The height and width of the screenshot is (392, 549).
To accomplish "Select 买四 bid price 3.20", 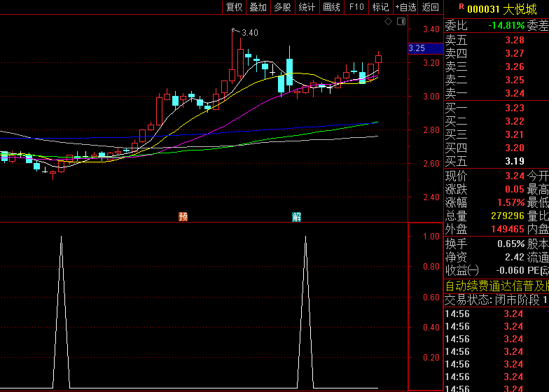I will click(515, 148).
